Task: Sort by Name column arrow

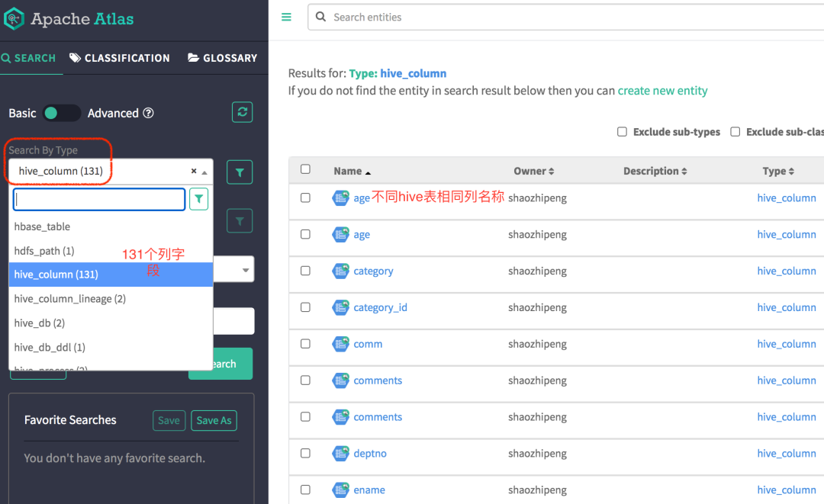Action: click(x=368, y=173)
